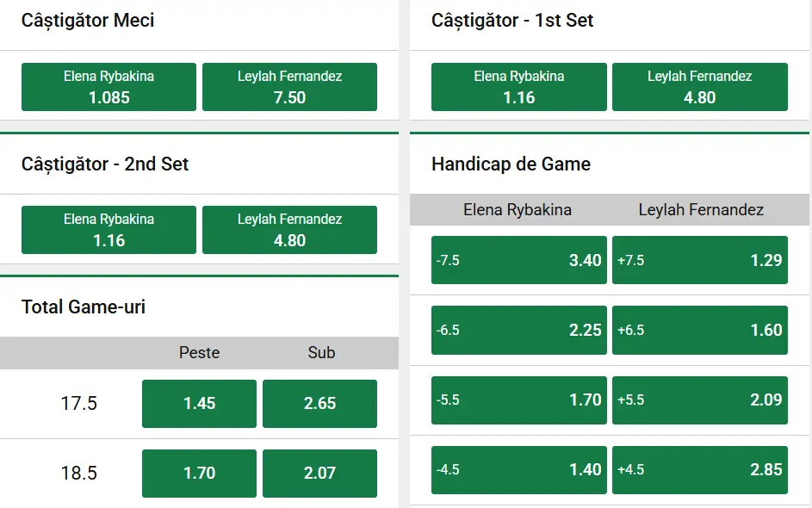
Task: Bet Elena Rybakina to win the 1st Set
Action: point(518,86)
